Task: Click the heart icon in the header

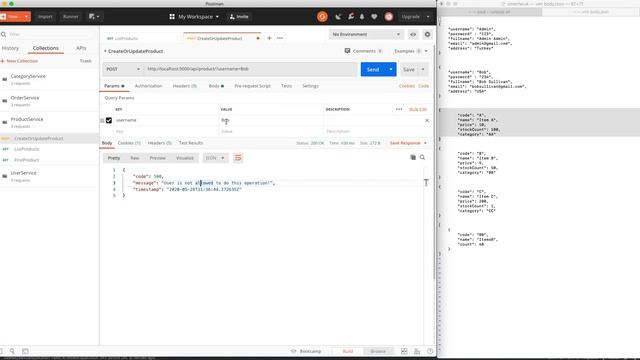Action: pyautogui.click(x=374, y=17)
